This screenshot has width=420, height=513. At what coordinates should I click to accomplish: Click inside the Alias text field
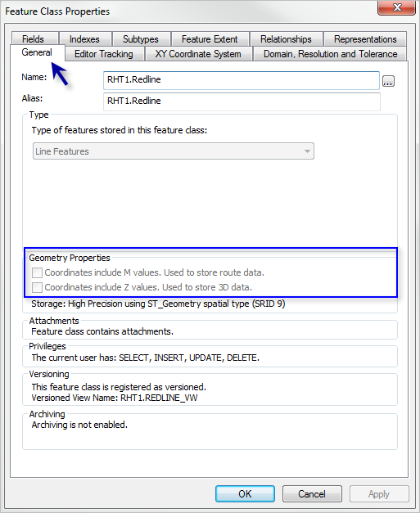(x=242, y=101)
